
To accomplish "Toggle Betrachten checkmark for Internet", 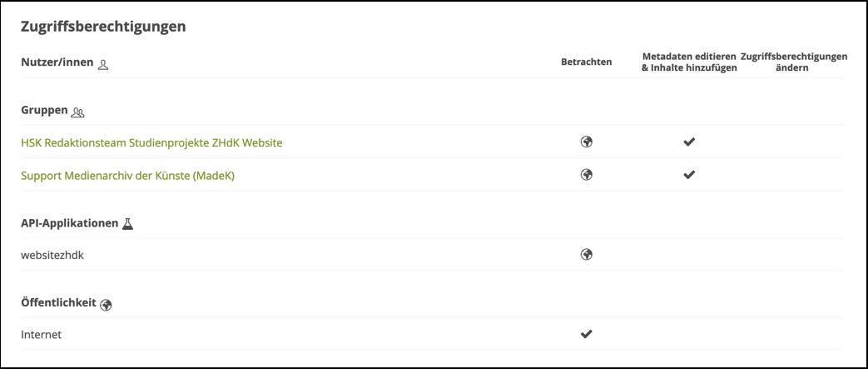I will pyautogui.click(x=586, y=334).
